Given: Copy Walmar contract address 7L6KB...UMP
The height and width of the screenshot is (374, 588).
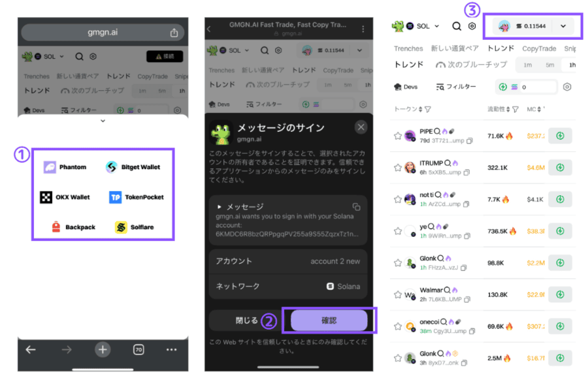Looking at the screenshot, I should click(x=467, y=300).
